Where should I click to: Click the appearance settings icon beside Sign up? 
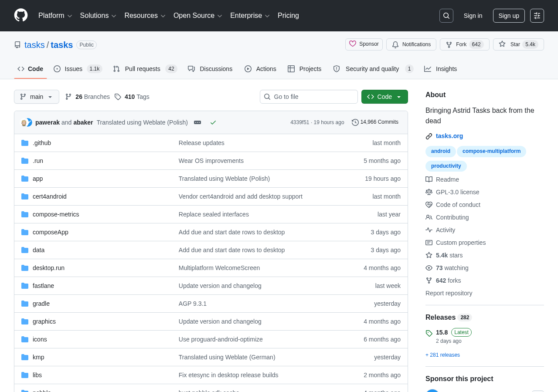click(x=537, y=16)
